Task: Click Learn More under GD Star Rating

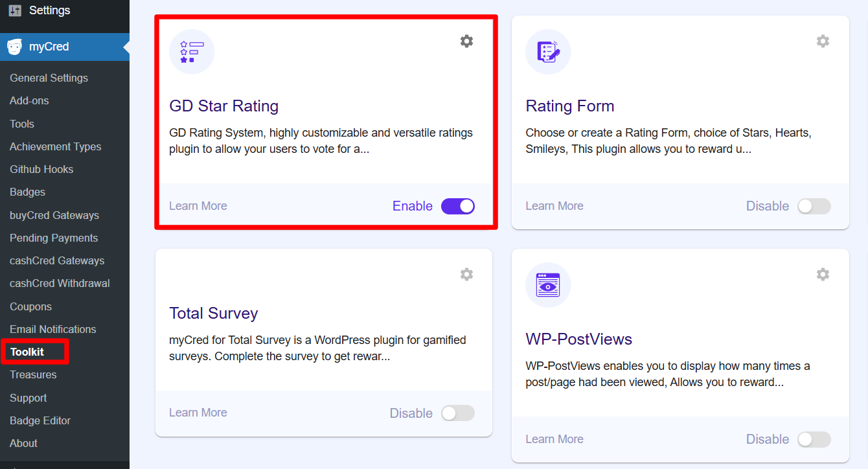Action: [198, 206]
